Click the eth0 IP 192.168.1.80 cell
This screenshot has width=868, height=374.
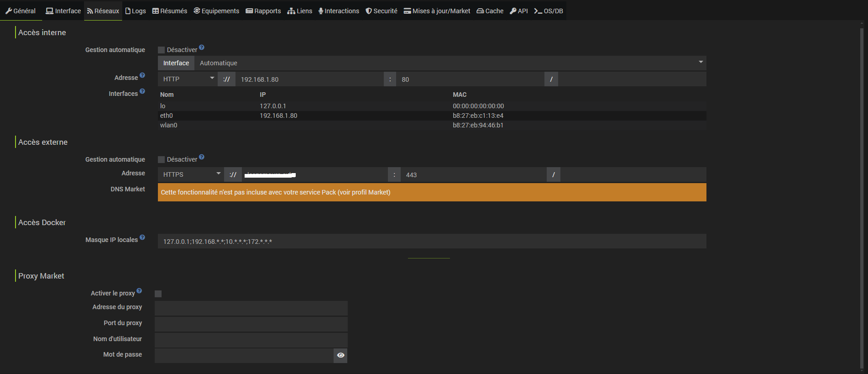point(278,116)
